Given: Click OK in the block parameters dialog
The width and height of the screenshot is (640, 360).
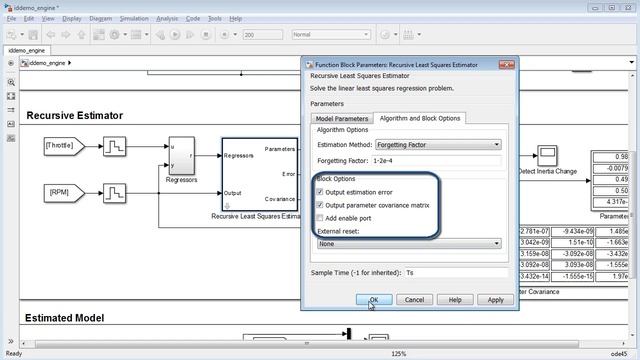Looking at the screenshot, I should click(x=374, y=300).
